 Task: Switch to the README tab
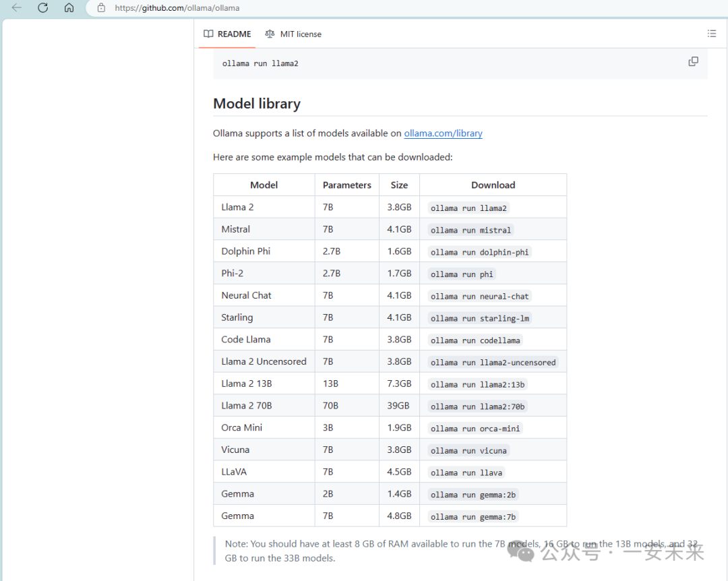pos(228,34)
